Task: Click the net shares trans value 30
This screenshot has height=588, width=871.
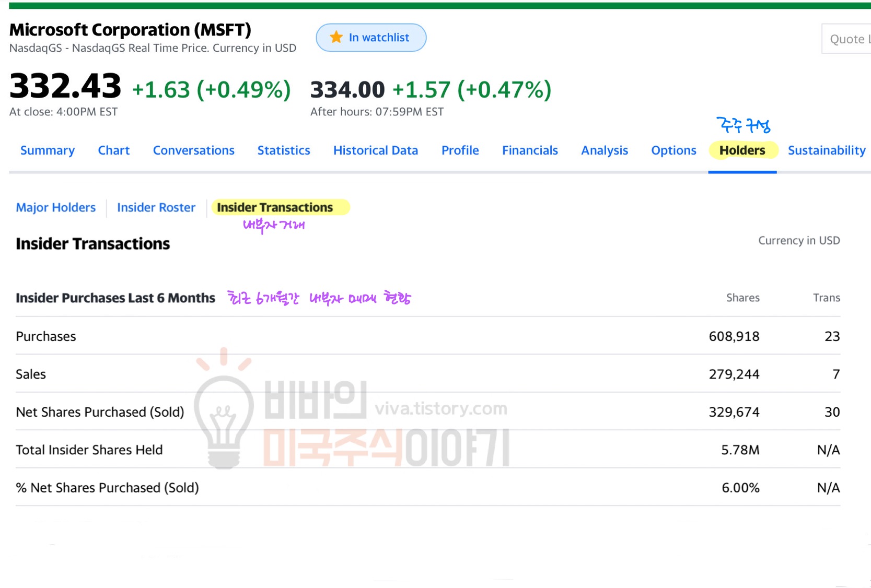Action: pyautogui.click(x=832, y=412)
